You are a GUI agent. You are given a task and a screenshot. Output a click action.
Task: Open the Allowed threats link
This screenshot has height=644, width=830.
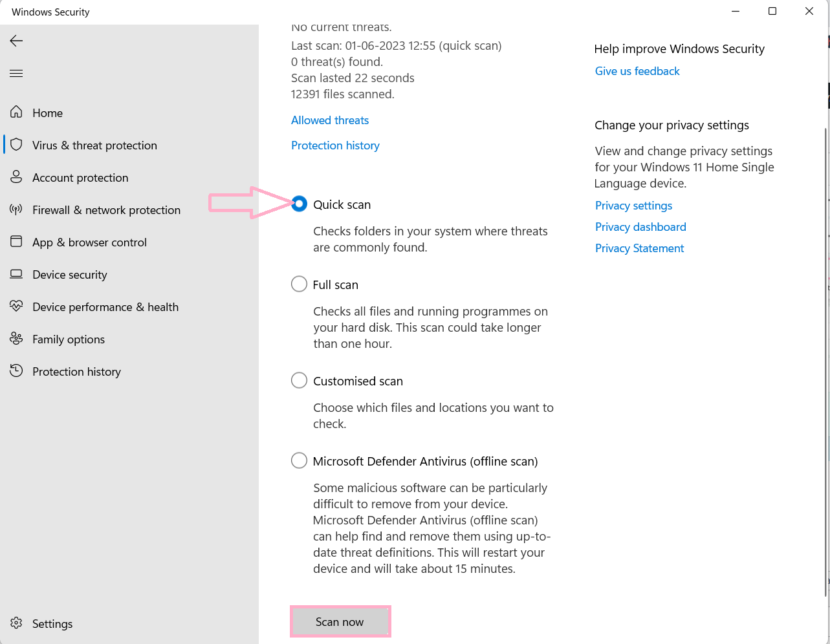[x=330, y=120]
